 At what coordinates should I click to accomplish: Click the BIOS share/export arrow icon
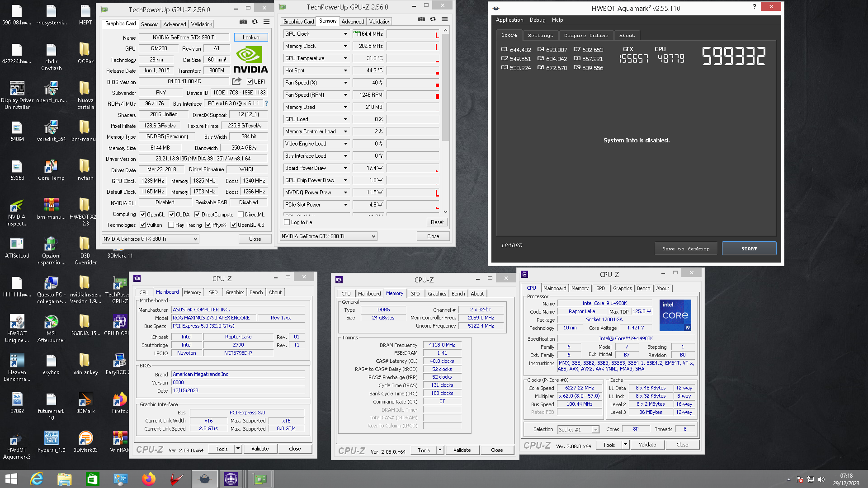coord(236,81)
